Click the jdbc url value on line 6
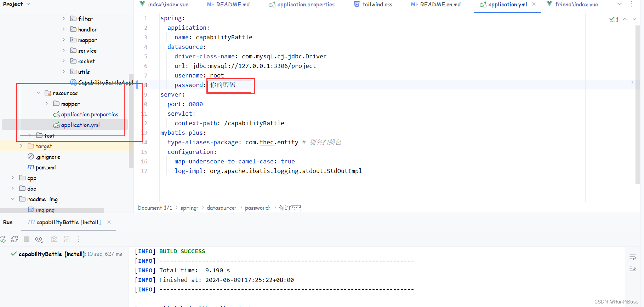 (x=254, y=66)
